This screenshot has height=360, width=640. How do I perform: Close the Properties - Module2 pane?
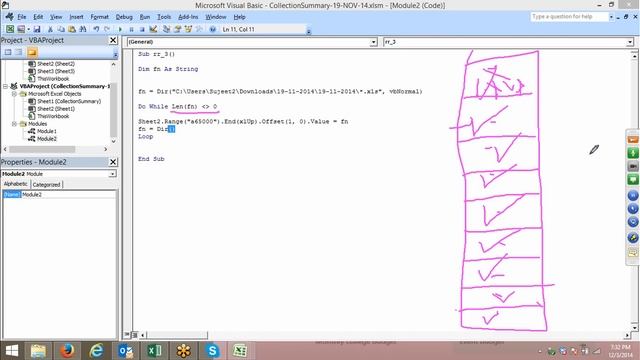point(113,162)
